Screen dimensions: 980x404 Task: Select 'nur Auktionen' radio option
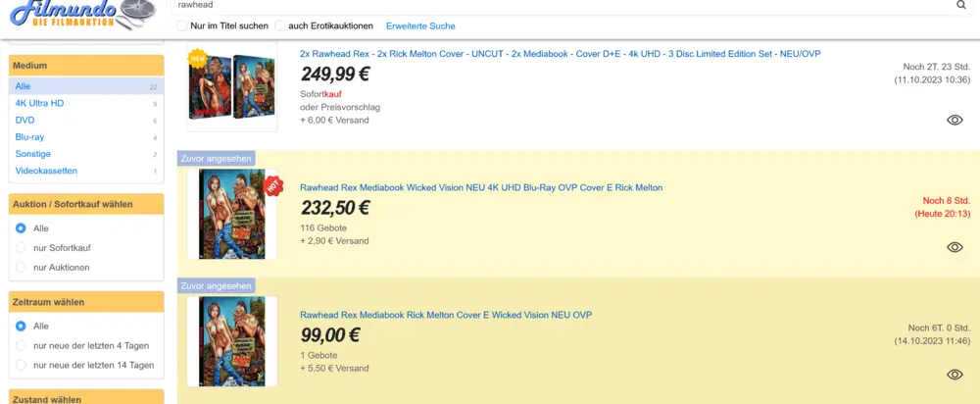22,268
